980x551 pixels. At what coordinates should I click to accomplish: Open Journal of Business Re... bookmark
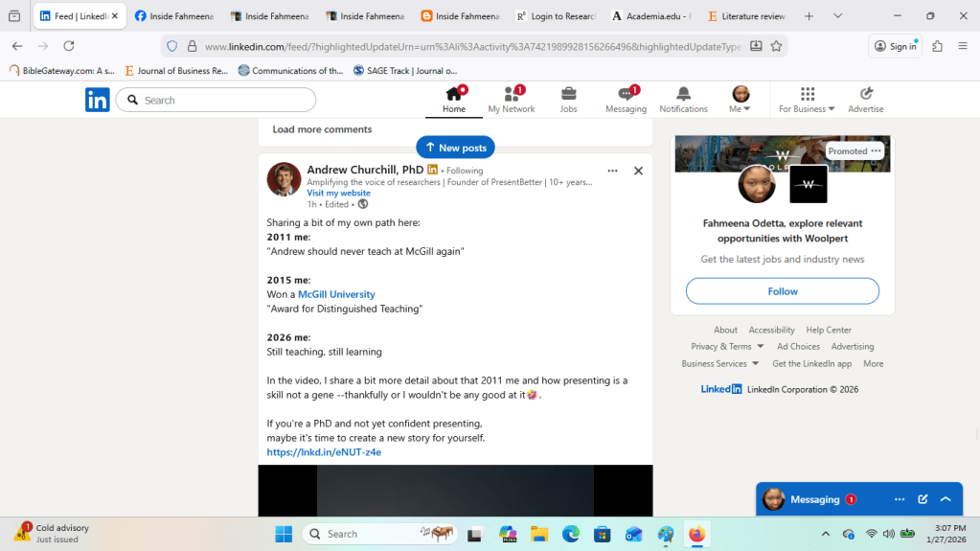point(177,71)
